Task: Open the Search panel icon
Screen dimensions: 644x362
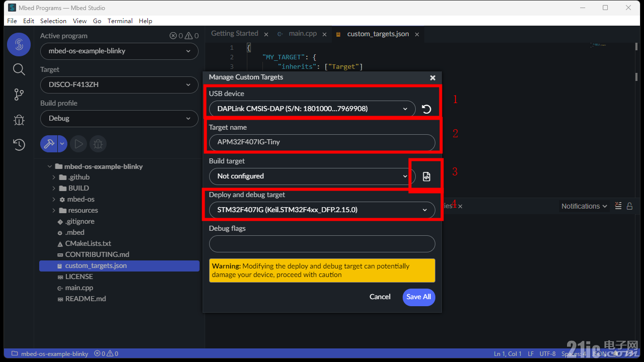Action: tap(19, 69)
